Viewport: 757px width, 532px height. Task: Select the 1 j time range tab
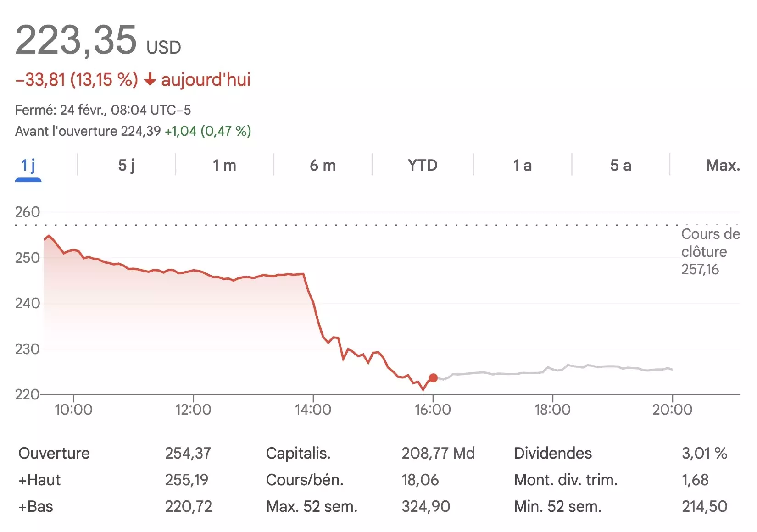coord(28,165)
